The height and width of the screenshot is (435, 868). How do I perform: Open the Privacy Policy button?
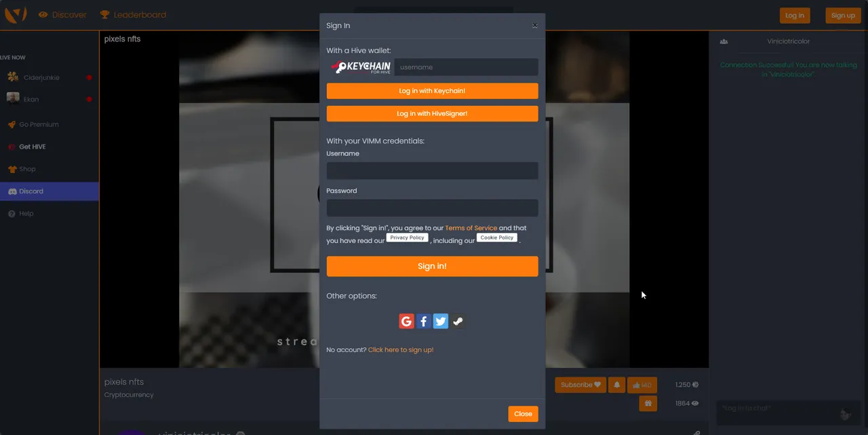tap(407, 238)
